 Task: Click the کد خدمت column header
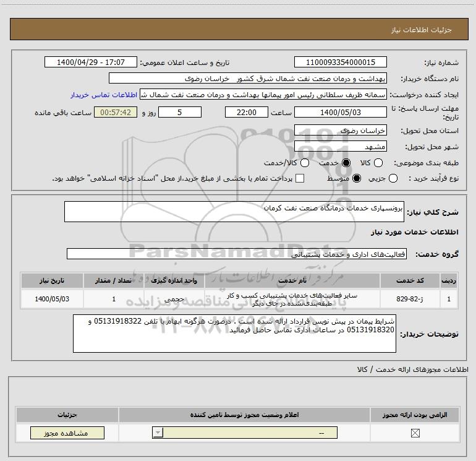pyautogui.click(x=409, y=280)
